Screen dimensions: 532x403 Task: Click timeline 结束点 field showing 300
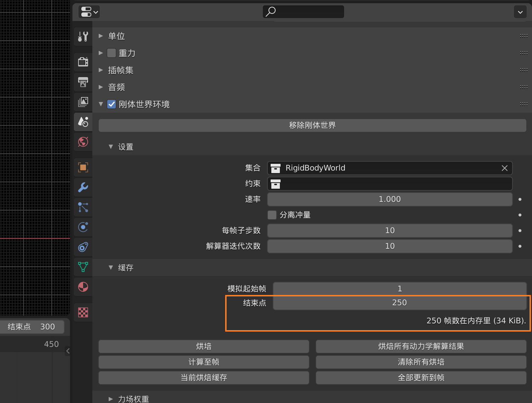31,327
